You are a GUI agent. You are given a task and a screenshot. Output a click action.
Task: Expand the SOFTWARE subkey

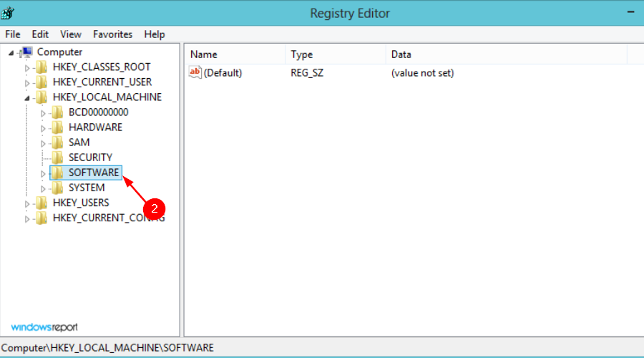(x=43, y=174)
